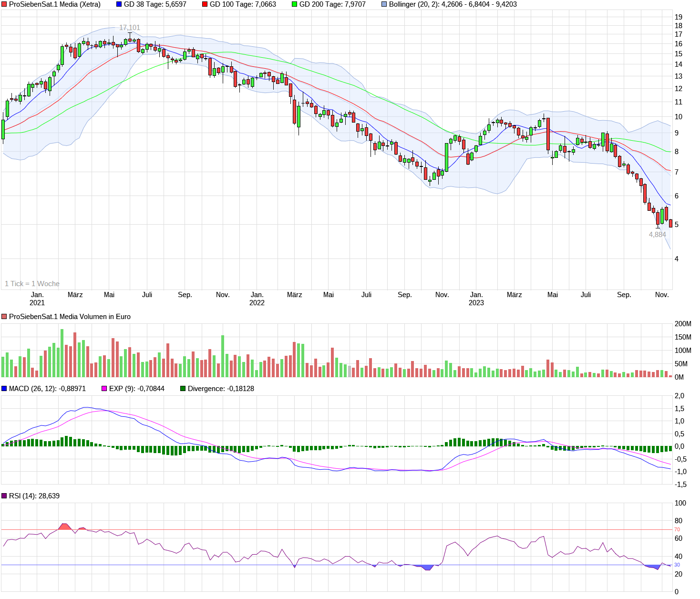Screen dimensions: 700x599
Task: Click the '60' RSI axis label
Action: coord(679,538)
